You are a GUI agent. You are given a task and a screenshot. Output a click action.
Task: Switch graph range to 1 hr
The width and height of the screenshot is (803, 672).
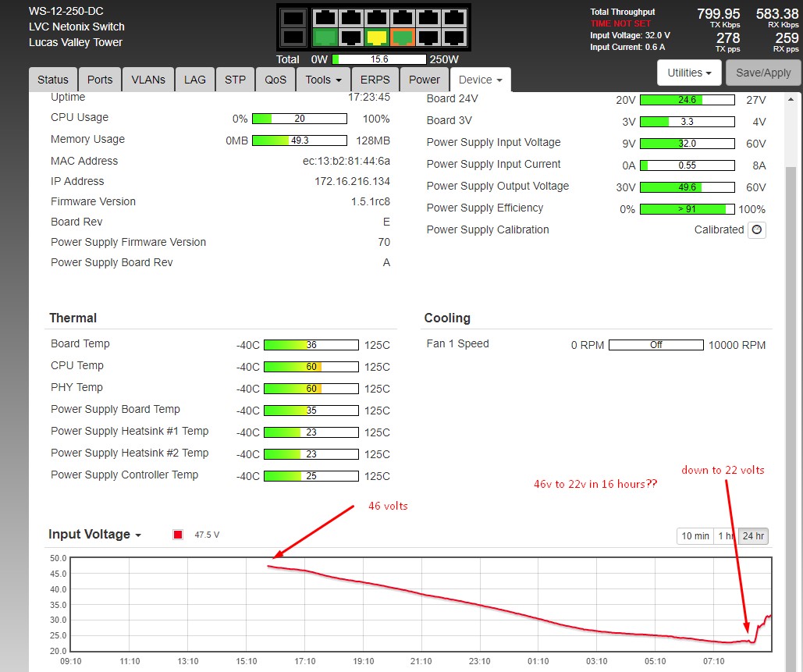pos(726,535)
